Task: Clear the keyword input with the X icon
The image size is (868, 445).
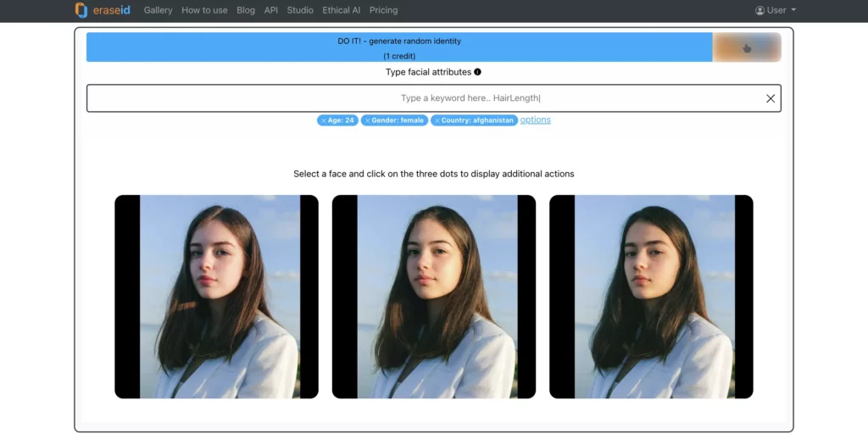Action: point(770,98)
